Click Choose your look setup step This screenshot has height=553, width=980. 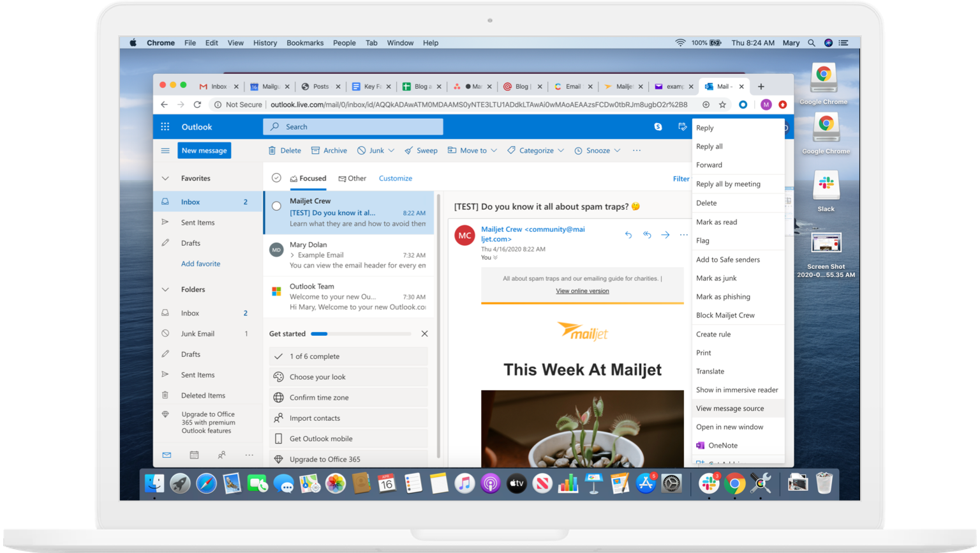point(348,377)
